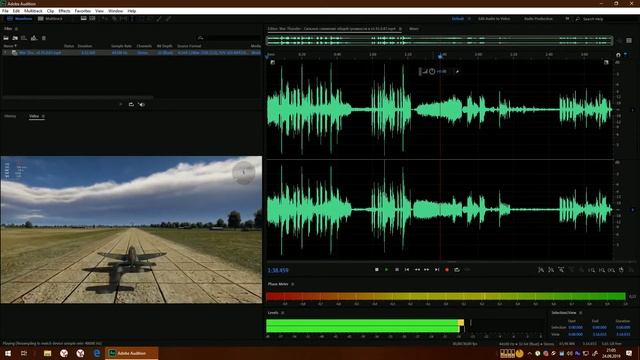Edit Selection Start time value

click(576, 327)
